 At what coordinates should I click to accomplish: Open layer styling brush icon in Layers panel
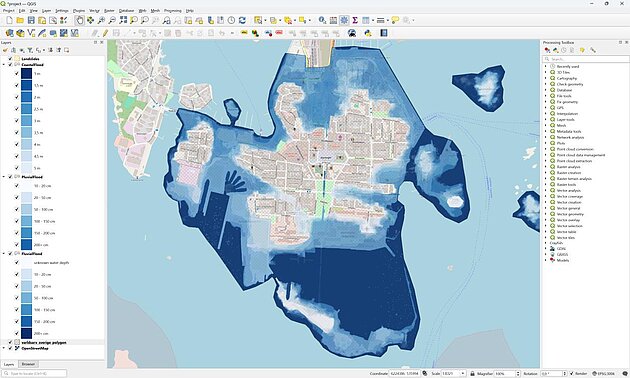(5, 50)
